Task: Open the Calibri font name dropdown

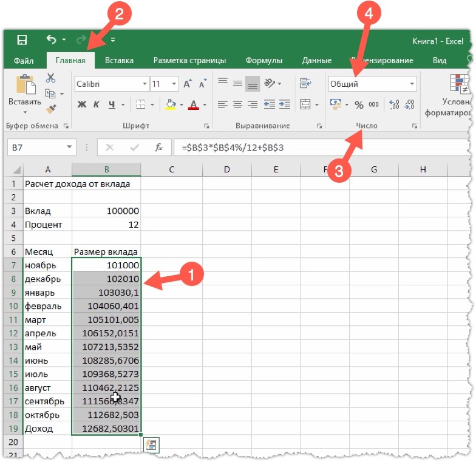Action: click(x=144, y=84)
